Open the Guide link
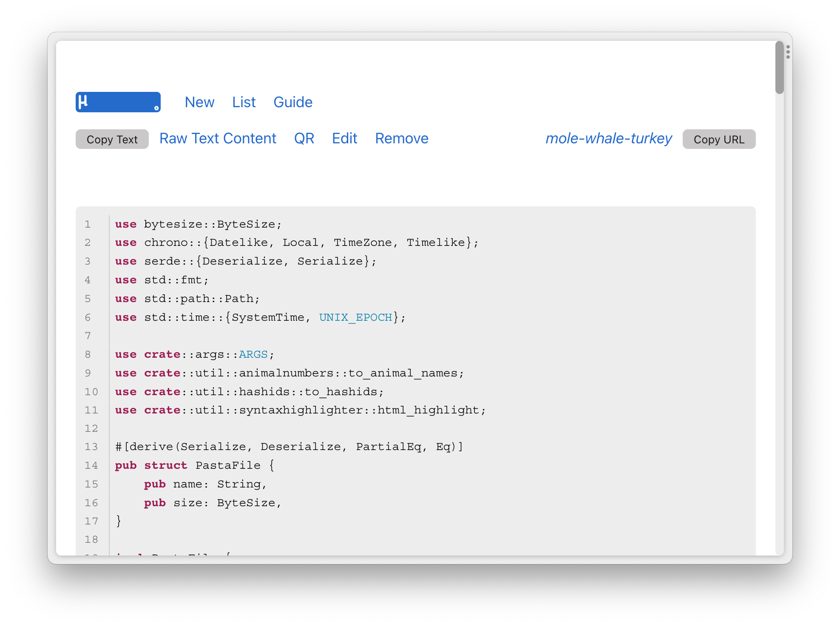Screen dimensions: 840x627 [x=293, y=102]
